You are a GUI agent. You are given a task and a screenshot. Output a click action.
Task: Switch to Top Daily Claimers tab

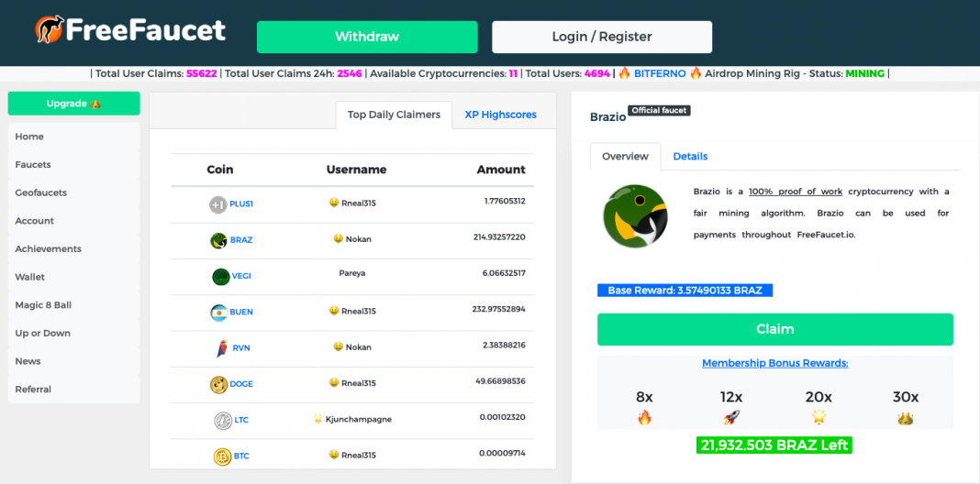pos(394,115)
